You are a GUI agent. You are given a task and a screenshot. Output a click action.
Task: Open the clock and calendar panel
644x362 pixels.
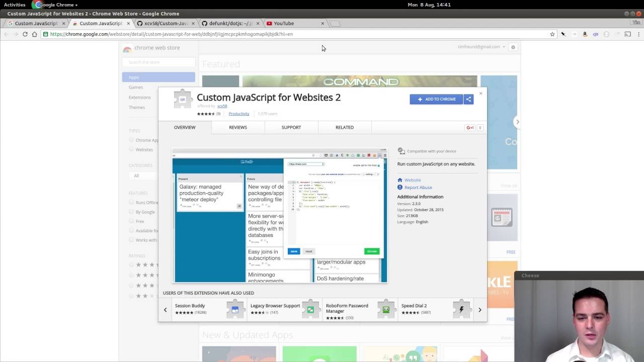click(x=429, y=5)
